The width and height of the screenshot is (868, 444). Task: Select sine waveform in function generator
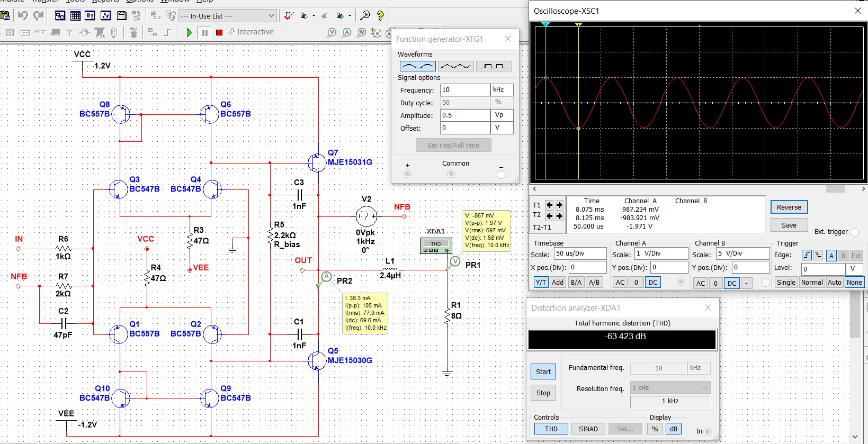418,66
